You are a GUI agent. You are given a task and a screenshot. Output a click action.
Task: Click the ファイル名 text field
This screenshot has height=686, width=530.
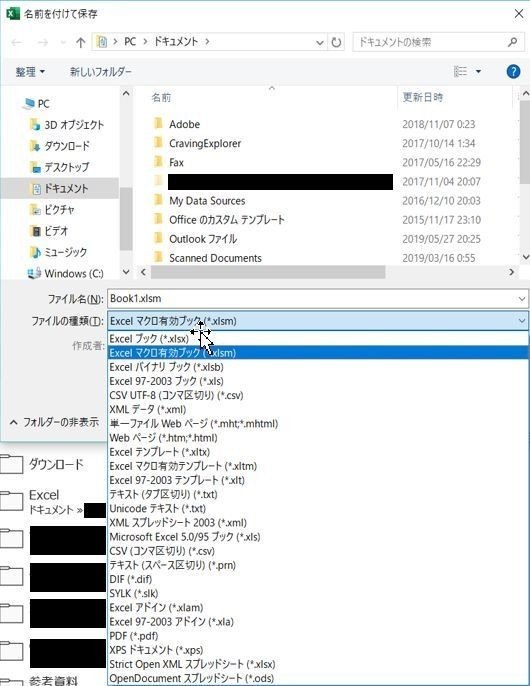click(312, 299)
